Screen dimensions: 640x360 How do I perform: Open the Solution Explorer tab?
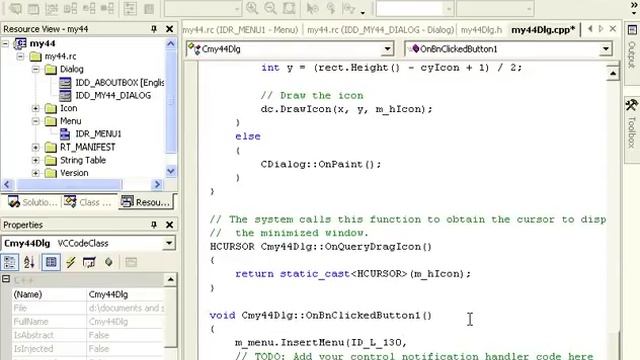pos(33,202)
